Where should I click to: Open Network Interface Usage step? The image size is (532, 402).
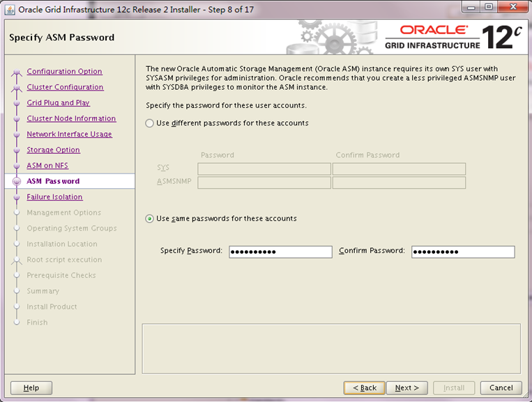(70, 134)
